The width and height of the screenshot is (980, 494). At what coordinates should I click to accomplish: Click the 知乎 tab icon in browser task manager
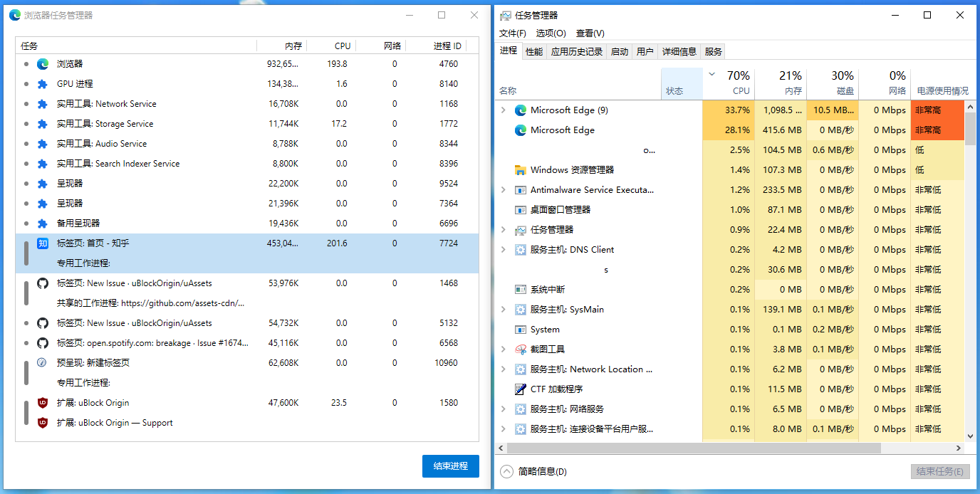pyautogui.click(x=42, y=243)
